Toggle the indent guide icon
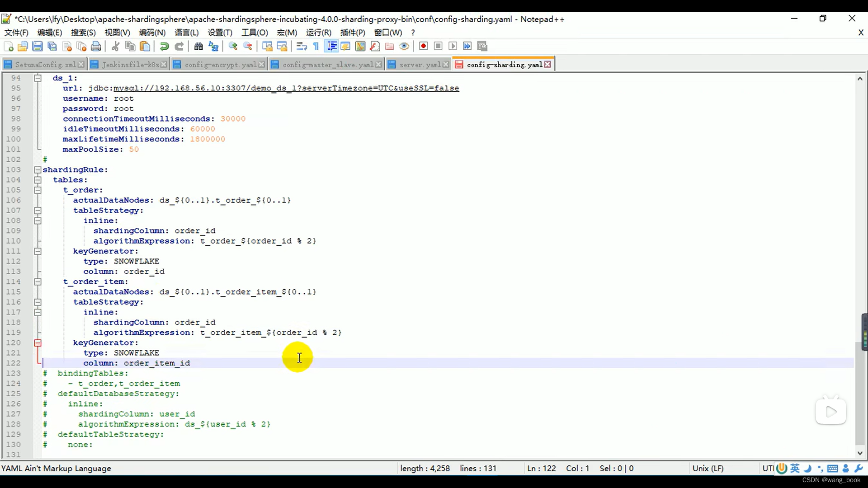 tap(331, 46)
